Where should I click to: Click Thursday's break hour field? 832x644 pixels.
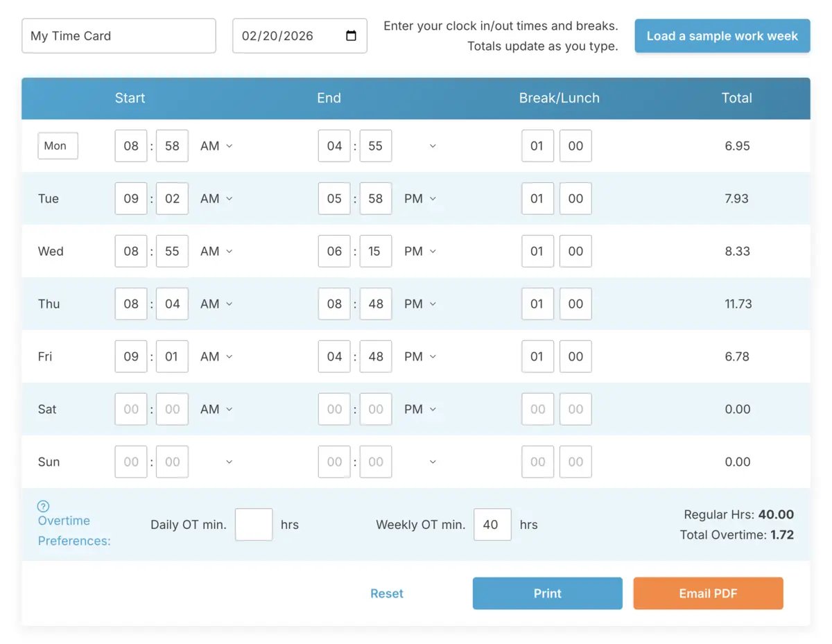(x=537, y=304)
